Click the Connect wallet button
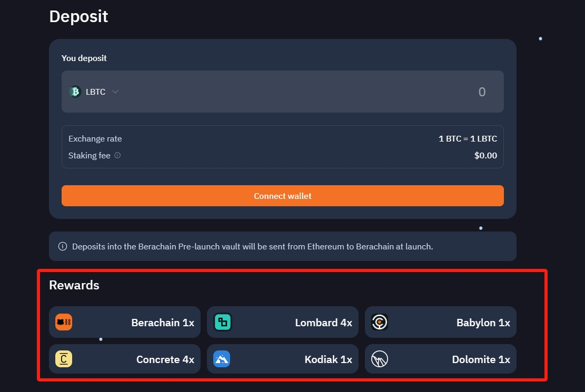The image size is (585, 392). click(x=282, y=196)
